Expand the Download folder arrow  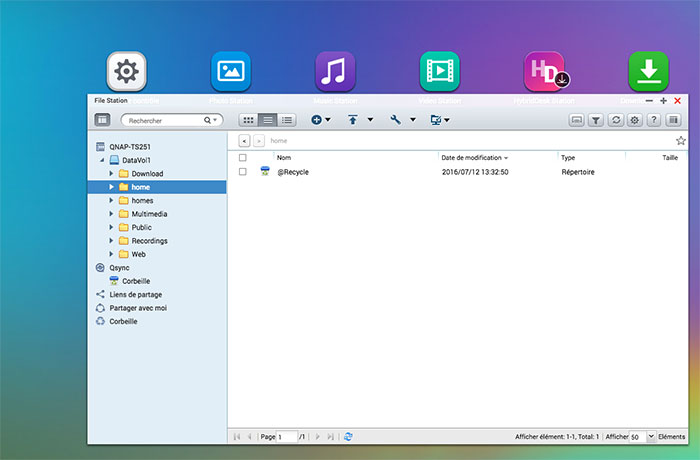111,173
